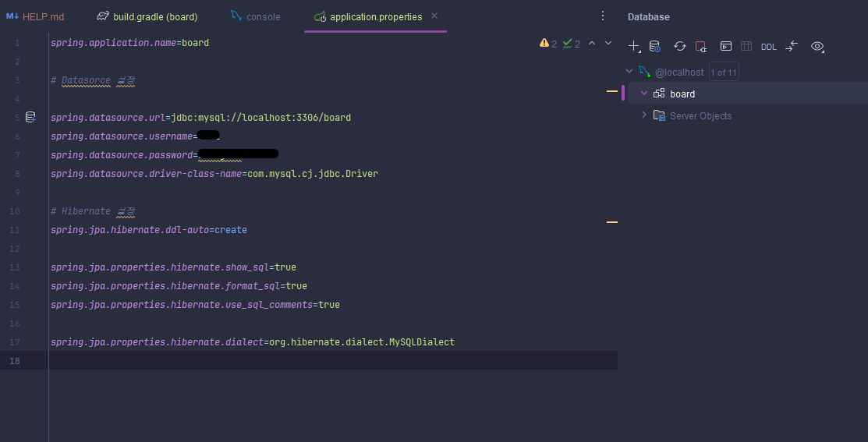The height and width of the screenshot is (442, 868).
Task: Collapse the @localhost data source node
Action: (x=629, y=72)
